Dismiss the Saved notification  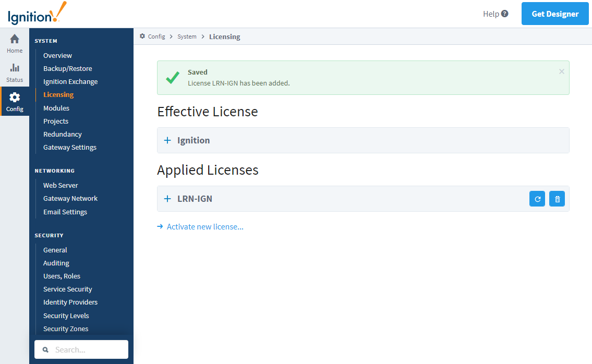562,71
